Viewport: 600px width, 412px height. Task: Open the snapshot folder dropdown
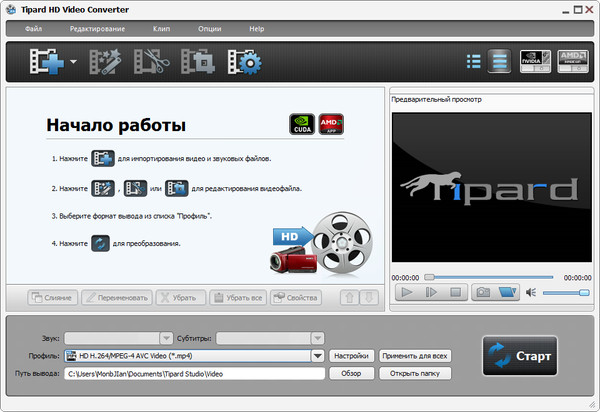click(508, 292)
